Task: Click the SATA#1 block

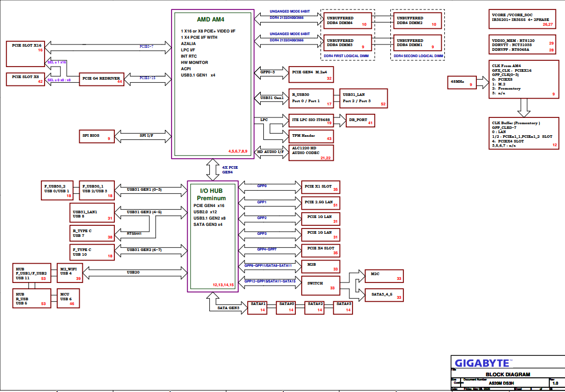Action: 257,308
